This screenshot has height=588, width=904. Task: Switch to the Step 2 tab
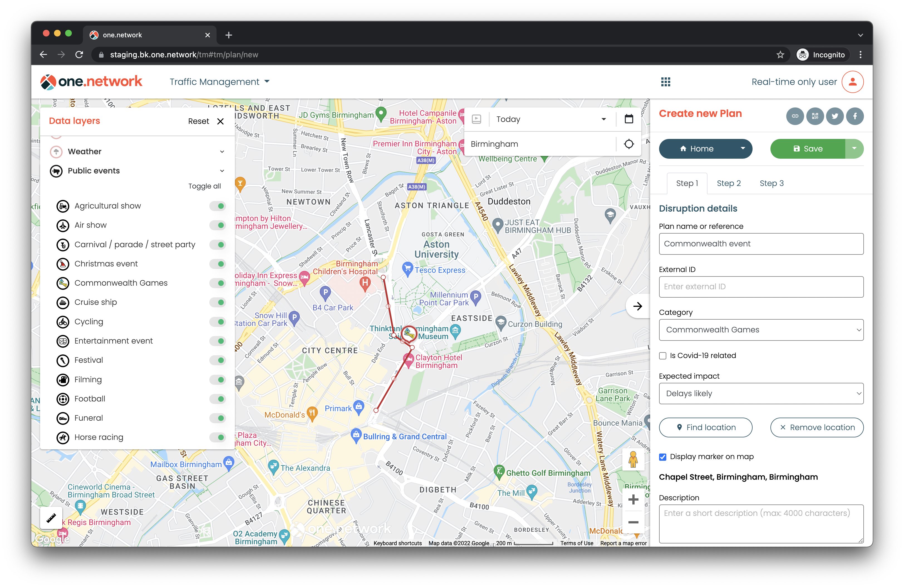729,183
